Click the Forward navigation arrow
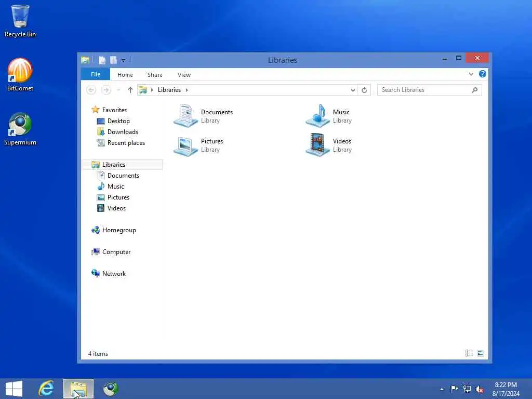This screenshot has width=532, height=399. coord(106,90)
